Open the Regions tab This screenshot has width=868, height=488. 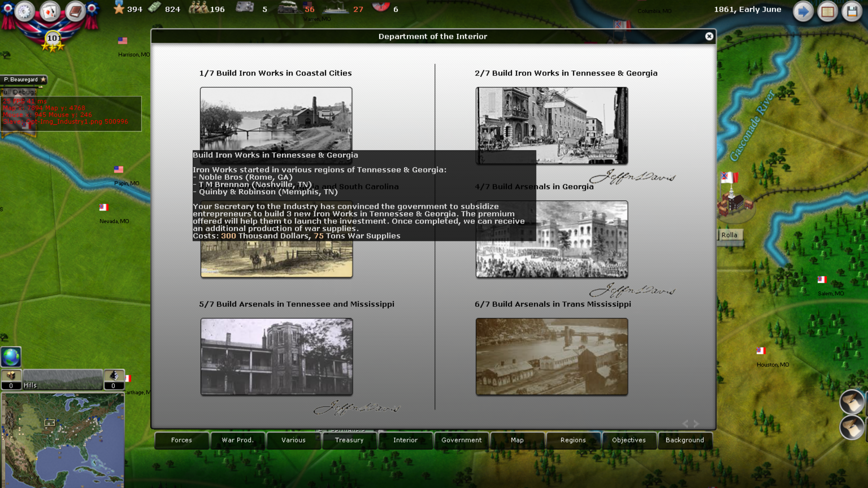pos(573,440)
